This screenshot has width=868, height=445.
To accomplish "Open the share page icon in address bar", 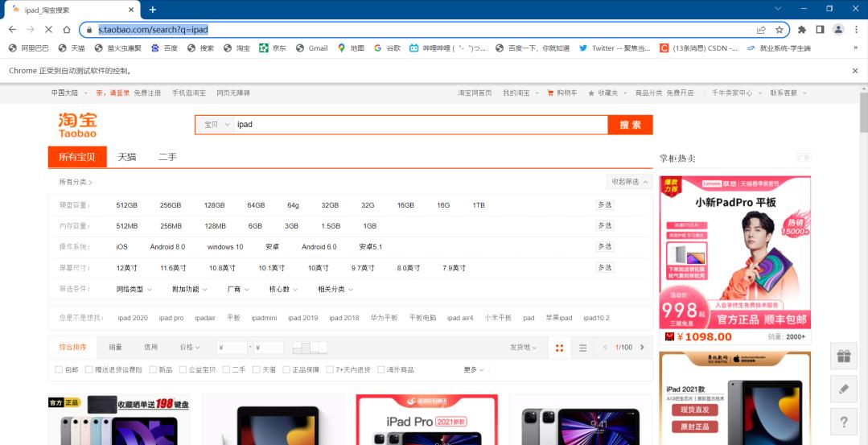I will (762, 29).
